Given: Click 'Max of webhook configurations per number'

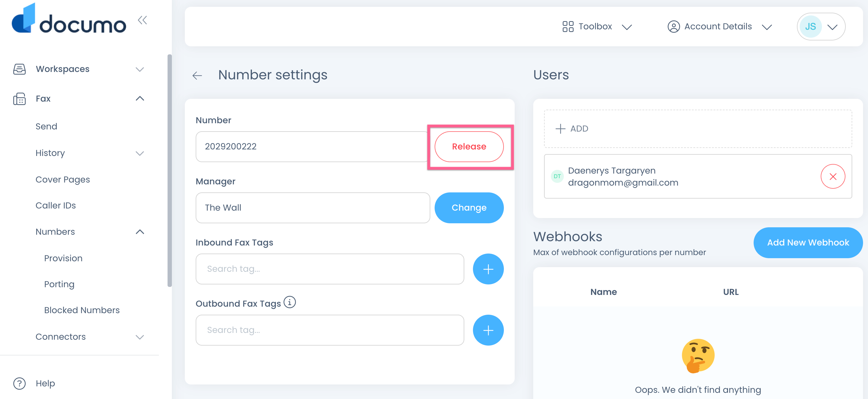Looking at the screenshot, I should (x=619, y=252).
